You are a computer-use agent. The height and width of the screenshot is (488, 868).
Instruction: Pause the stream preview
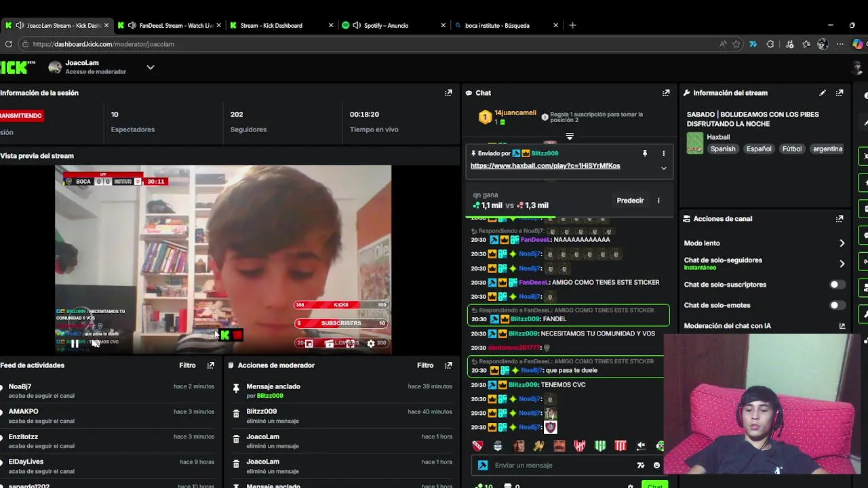[74, 344]
